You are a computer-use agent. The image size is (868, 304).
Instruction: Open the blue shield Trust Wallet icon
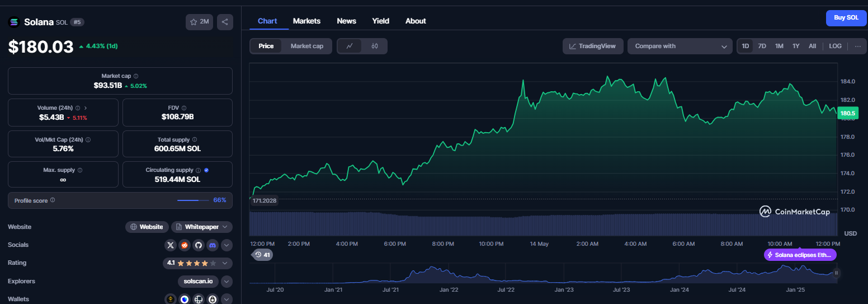[x=185, y=300]
